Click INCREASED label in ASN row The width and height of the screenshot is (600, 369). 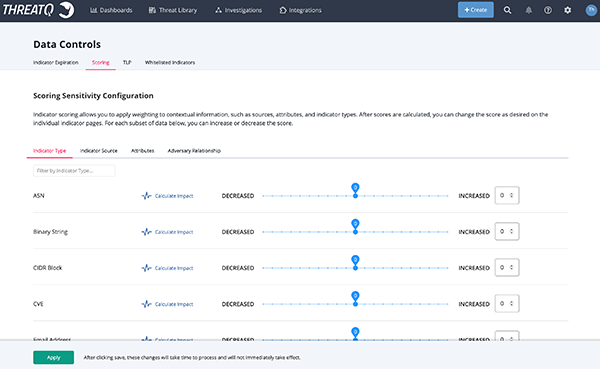tap(474, 196)
